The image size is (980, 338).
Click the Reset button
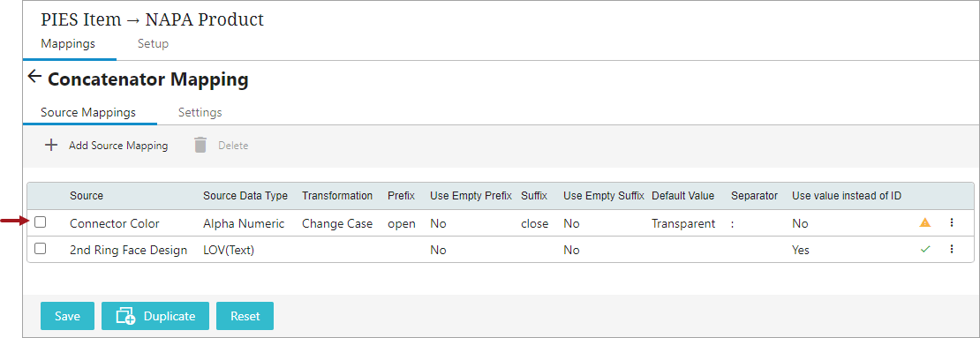245,316
